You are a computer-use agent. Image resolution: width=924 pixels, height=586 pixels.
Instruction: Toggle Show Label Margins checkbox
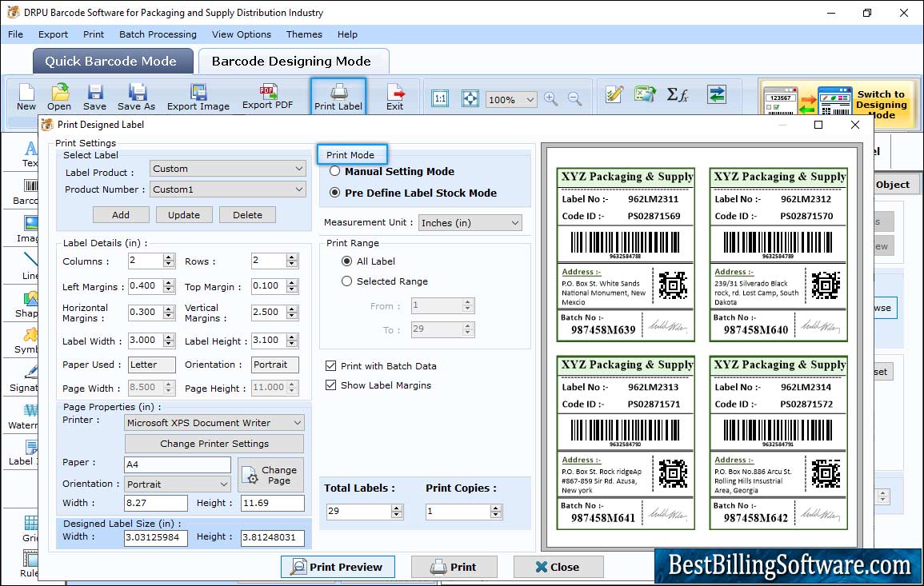point(330,385)
